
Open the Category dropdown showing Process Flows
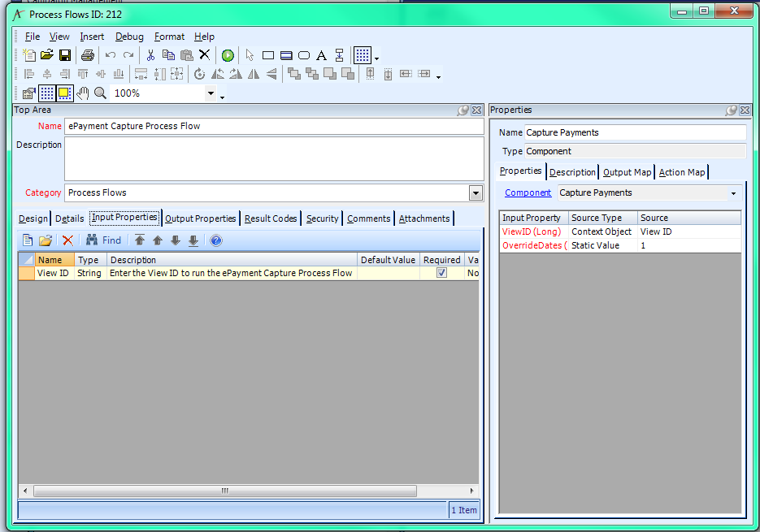474,192
